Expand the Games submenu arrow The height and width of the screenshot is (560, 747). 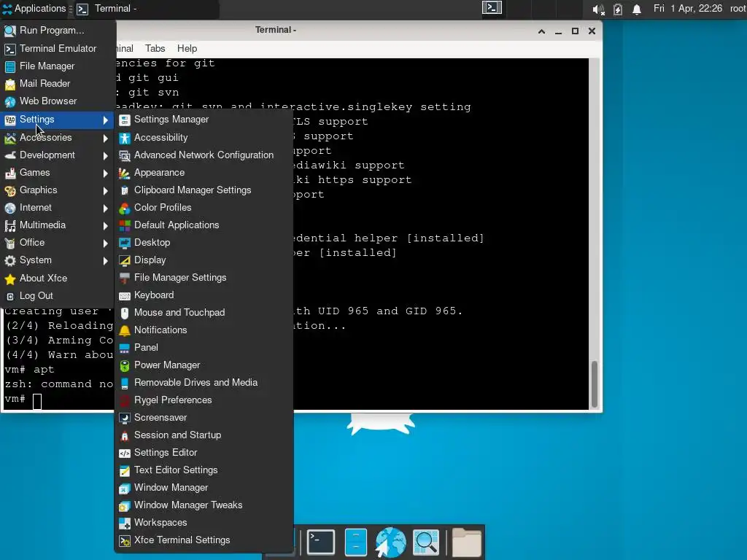click(105, 174)
